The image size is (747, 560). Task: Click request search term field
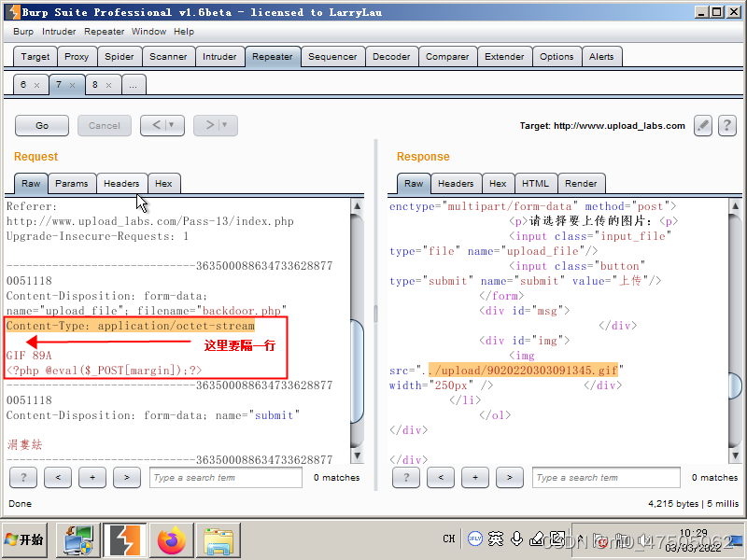coord(226,477)
